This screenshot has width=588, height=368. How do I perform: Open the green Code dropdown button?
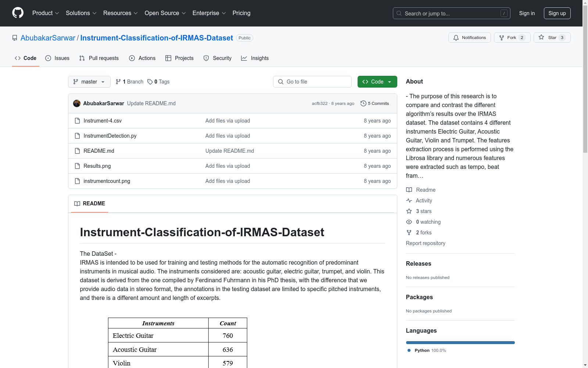click(377, 82)
